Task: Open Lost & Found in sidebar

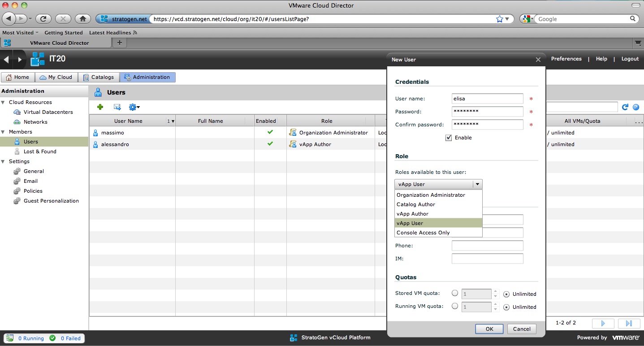Action: click(x=40, y=151)
